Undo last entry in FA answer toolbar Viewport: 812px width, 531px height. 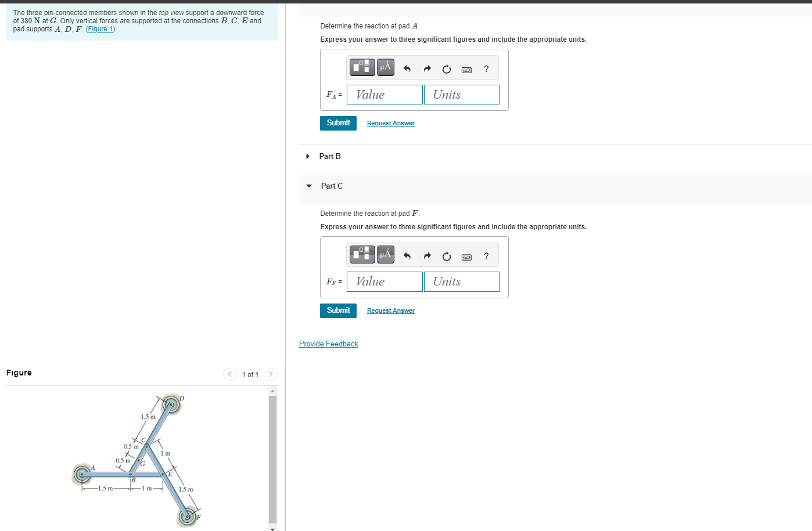point(407,68)
